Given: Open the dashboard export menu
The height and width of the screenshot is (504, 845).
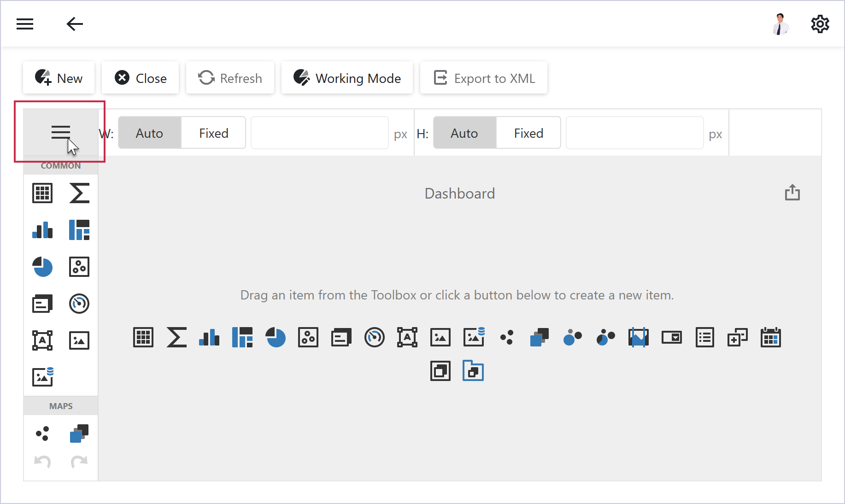Looking at the screenshot, I should [792, 193].
